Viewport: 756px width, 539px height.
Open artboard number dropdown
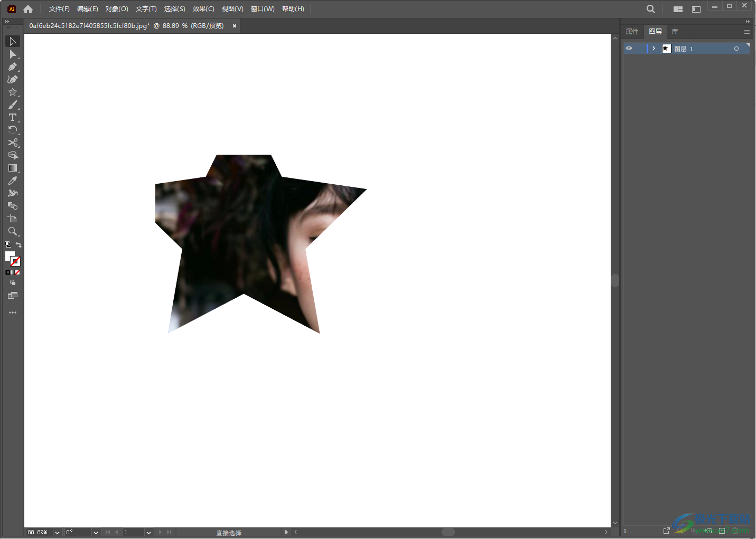pos(148,532)
